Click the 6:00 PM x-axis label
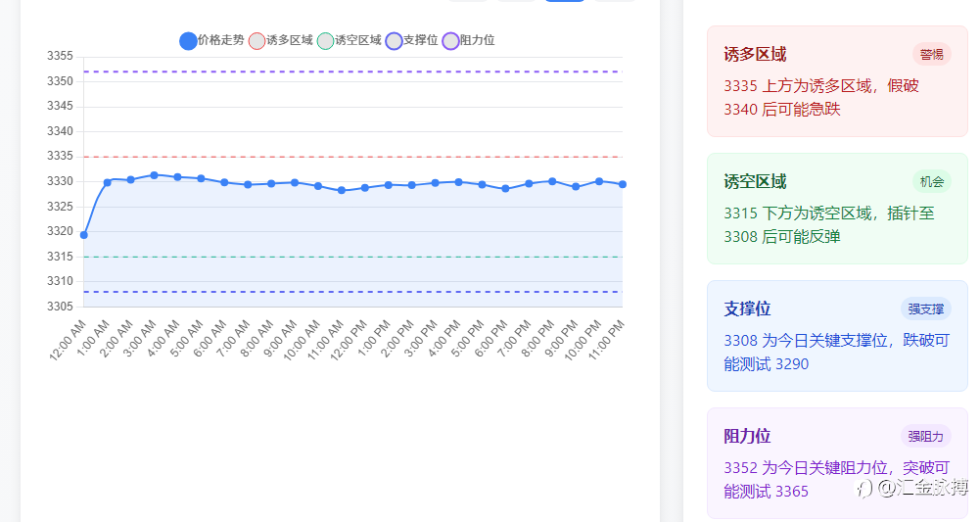This screenshot has height=522, width=980. click(491, 338)
